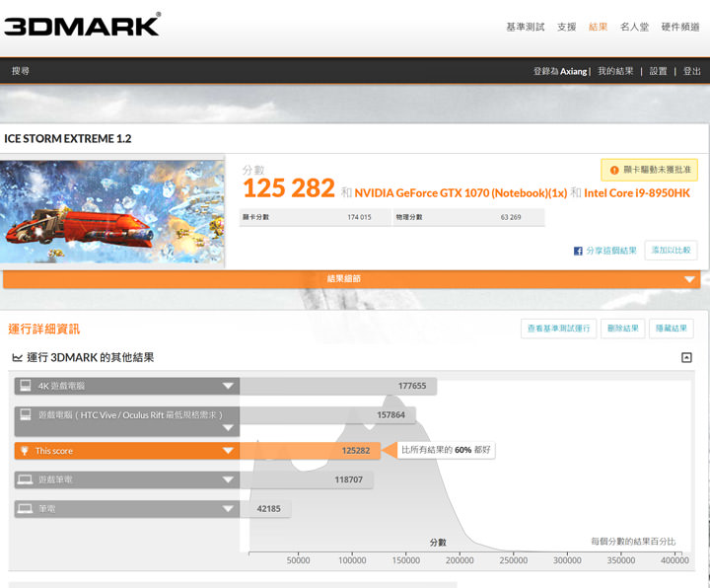Screen dimensions: 710x588
Task: Expand the orange 結果細節 bar
Action: pos(689,279)
